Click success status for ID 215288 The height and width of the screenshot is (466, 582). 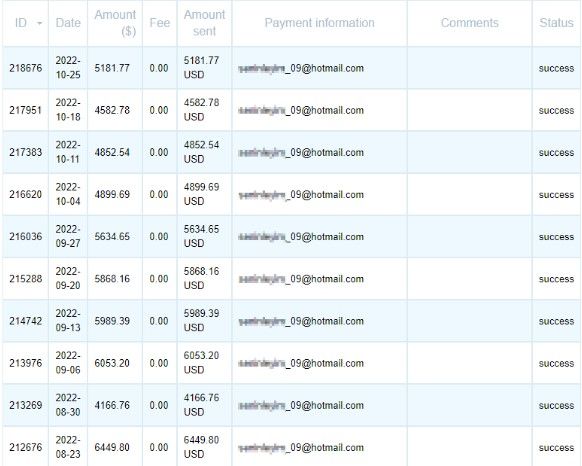556,279
